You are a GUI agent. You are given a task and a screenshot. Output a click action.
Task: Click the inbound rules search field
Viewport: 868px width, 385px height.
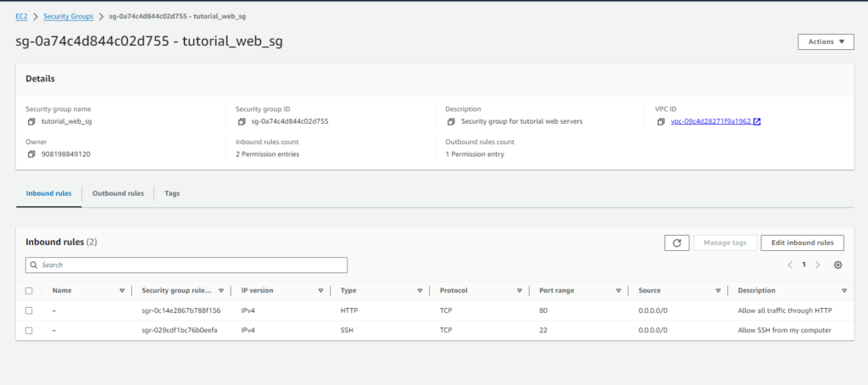[186, 265]
